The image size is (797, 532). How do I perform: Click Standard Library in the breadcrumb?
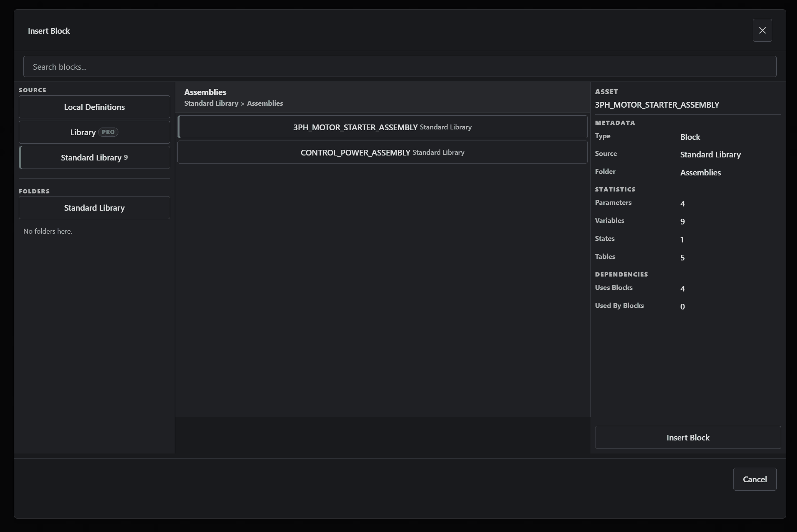tap(211, 103)
